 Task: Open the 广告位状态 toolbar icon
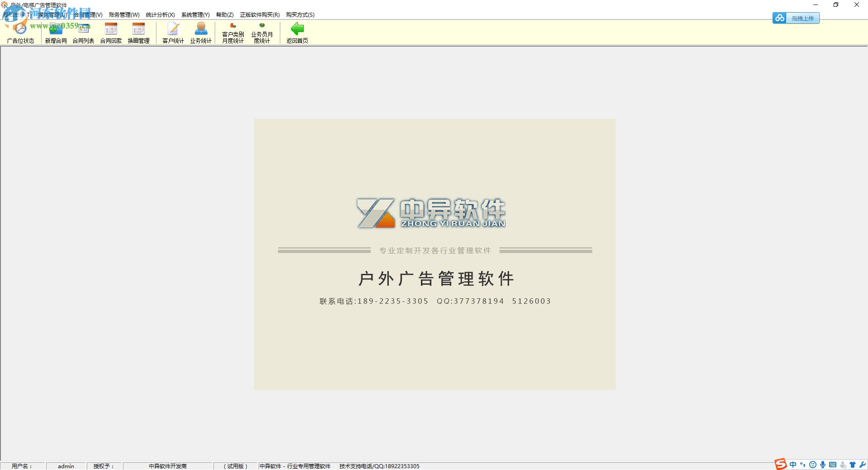tap(20, 32)
